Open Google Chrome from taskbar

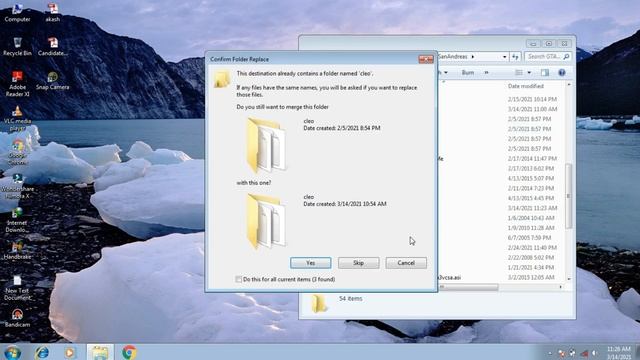coord(129,352)
